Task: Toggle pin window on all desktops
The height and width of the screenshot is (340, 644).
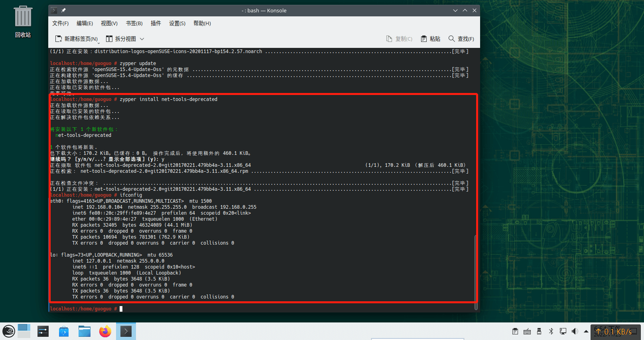Action: (63, 10)
